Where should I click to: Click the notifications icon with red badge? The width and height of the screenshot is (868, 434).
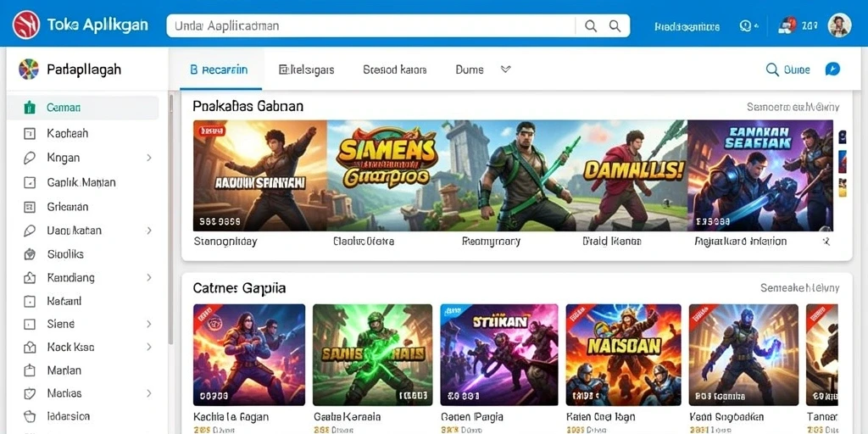tap(786, 25)
